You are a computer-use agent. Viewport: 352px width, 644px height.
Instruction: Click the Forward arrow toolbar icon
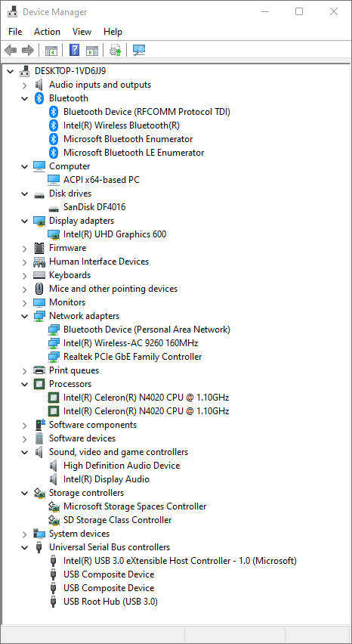pos(28,51)
